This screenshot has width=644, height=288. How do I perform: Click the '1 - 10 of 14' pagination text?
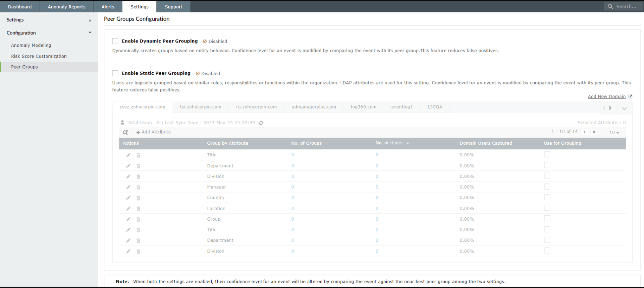pos(565,132)
